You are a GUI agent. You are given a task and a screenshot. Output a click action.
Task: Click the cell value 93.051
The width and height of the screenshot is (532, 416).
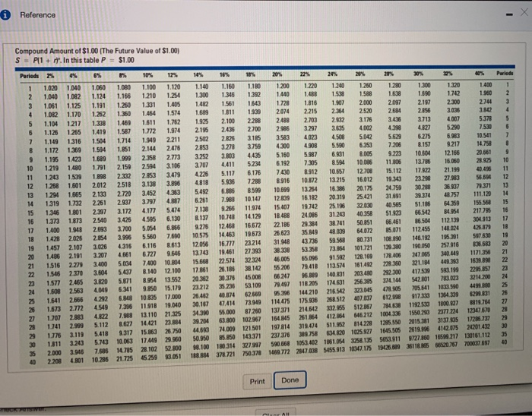click(x=173, y=357)
